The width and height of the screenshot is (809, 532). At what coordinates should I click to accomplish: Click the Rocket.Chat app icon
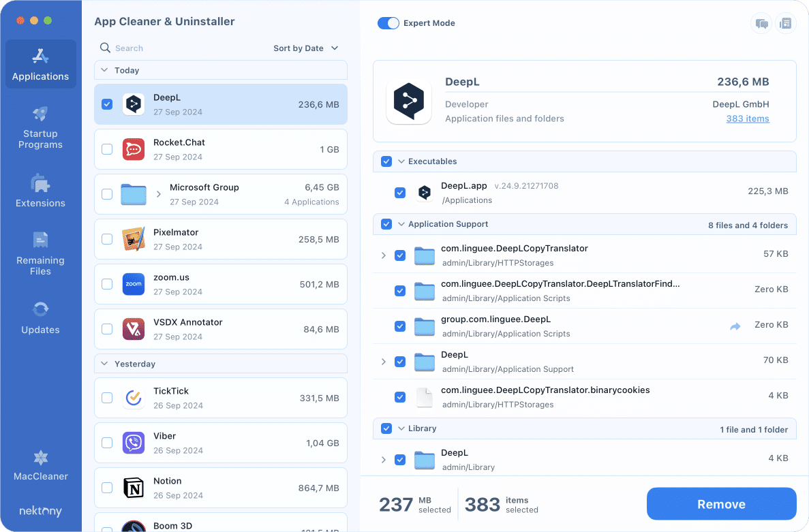click(134, 149)
